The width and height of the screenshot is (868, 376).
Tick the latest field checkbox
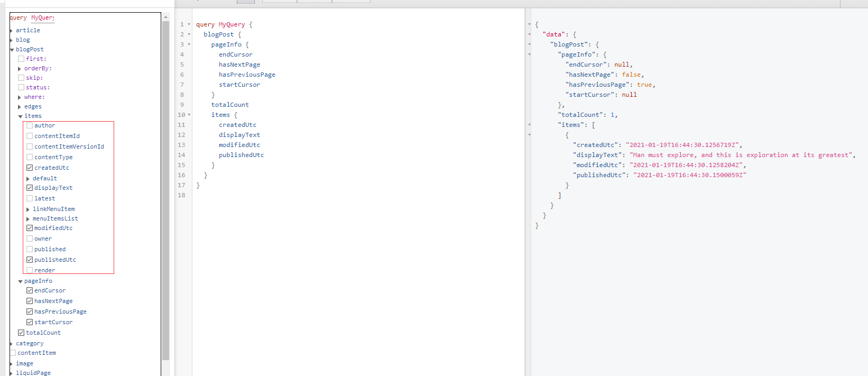[30, 198]
